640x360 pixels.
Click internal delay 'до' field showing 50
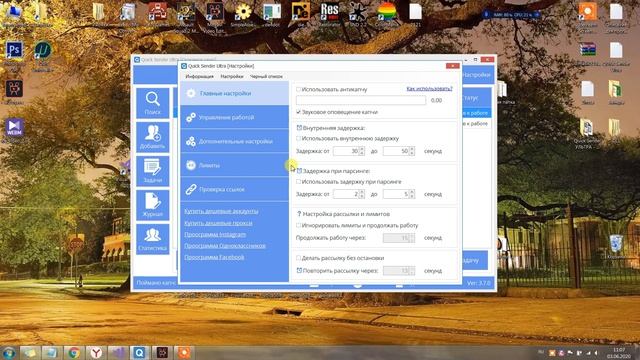coord(396,151)
